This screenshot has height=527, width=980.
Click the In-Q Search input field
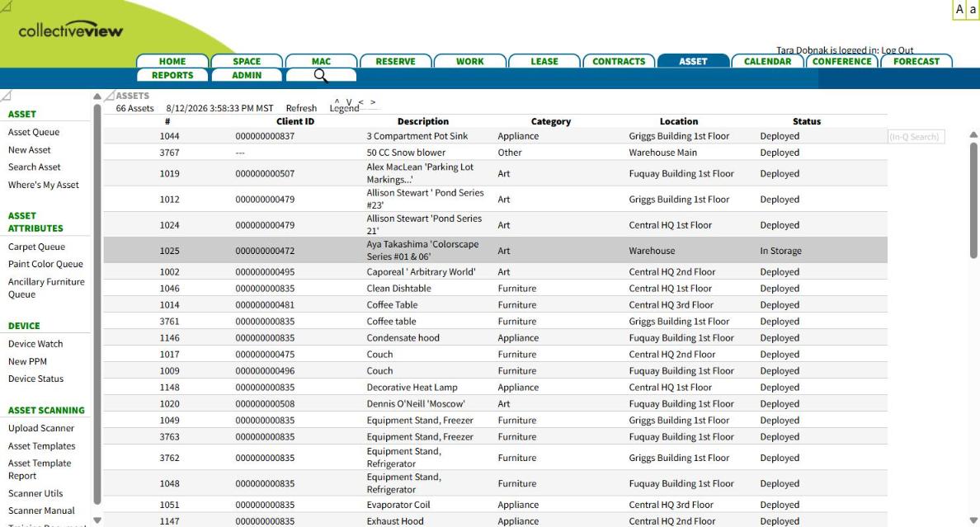click(x=916, y=137)
